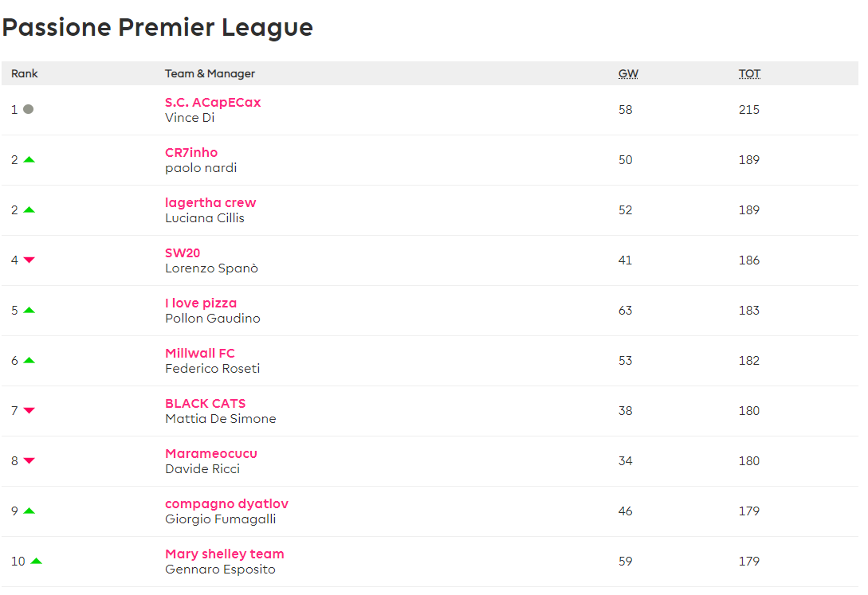
Task: Open the Millwall FC team link
Action: click(200, 354)
